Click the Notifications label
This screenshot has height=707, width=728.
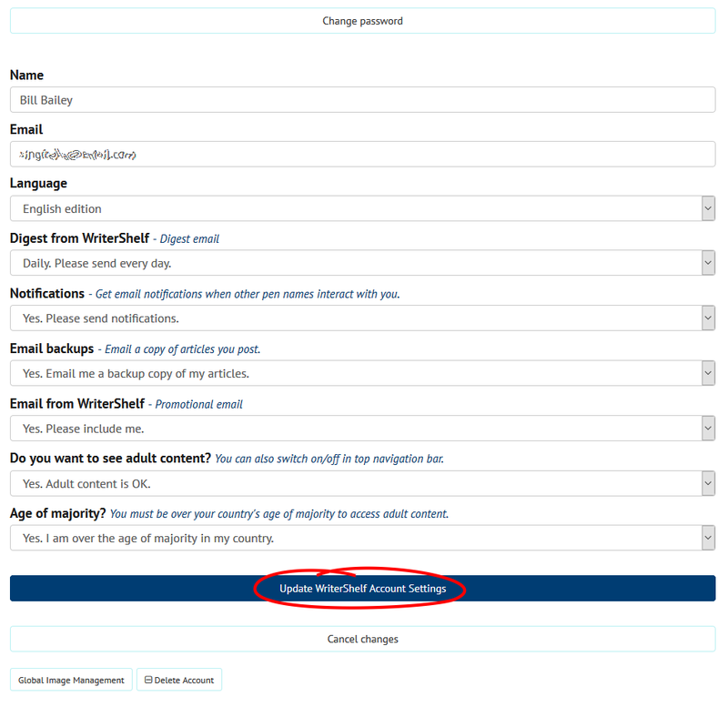pos(47,293)
